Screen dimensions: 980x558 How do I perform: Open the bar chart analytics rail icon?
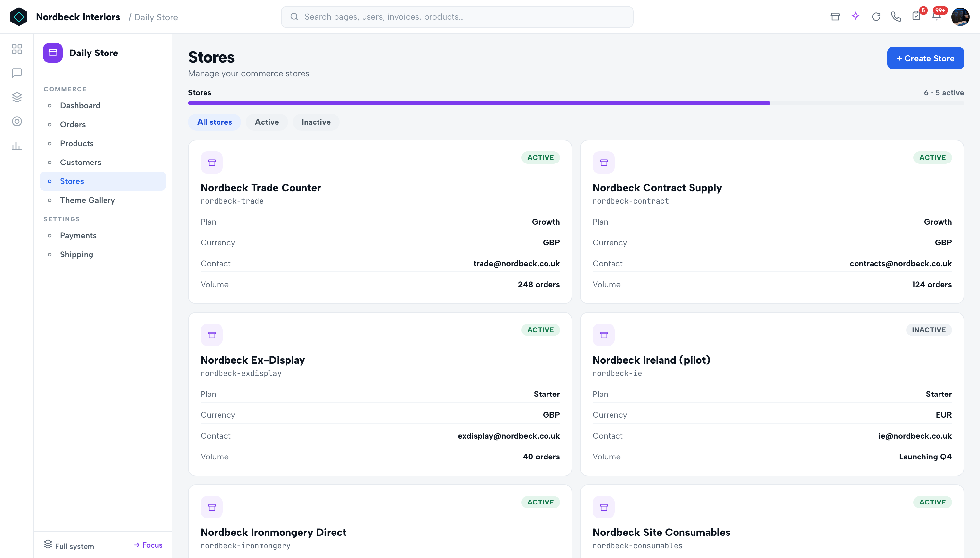pos(17,146)
